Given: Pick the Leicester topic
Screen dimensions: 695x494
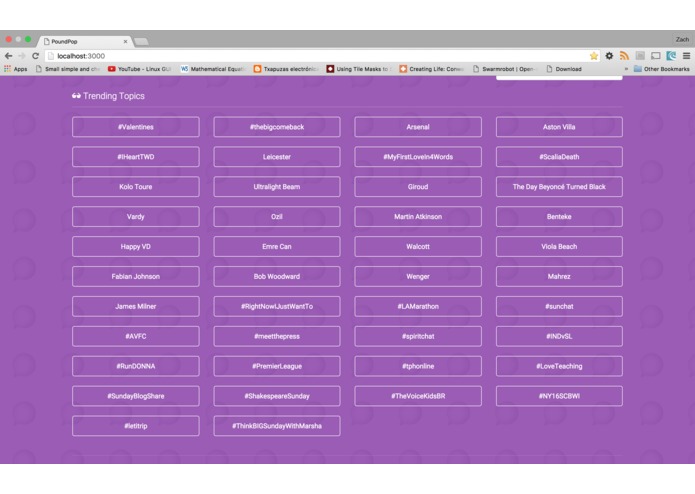Looking at the screenshot, I should tap(277, 157).
